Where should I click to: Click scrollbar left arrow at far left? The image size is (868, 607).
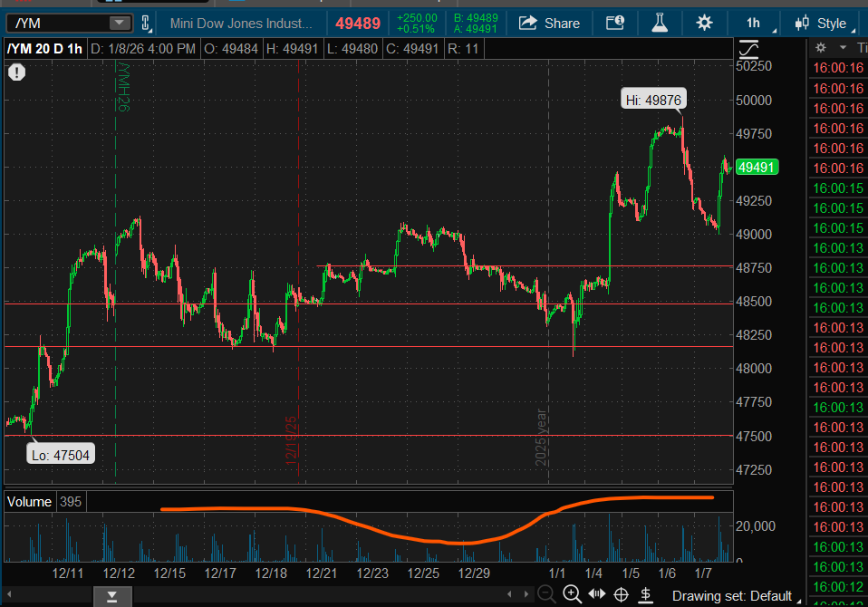tap(9, 595)
